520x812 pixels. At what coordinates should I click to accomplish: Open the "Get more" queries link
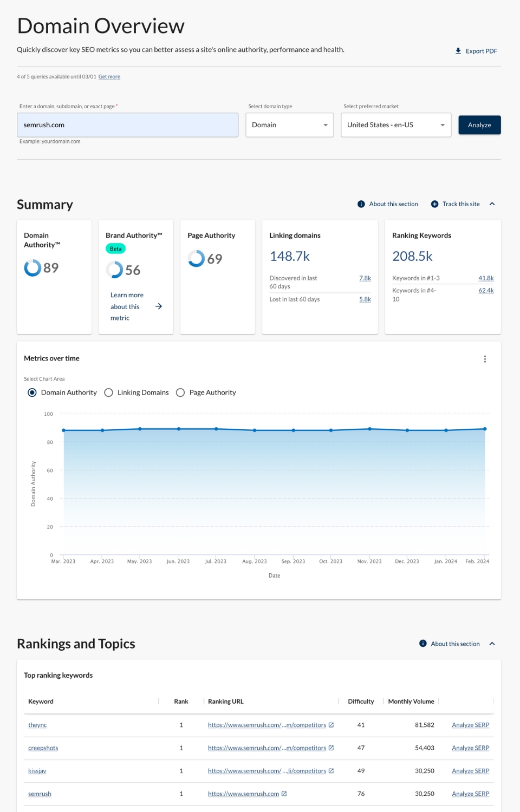point(109,76)
